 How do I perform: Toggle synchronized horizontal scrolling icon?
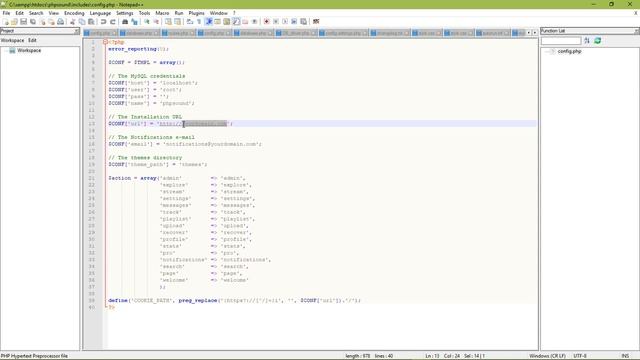pos(178,22)
